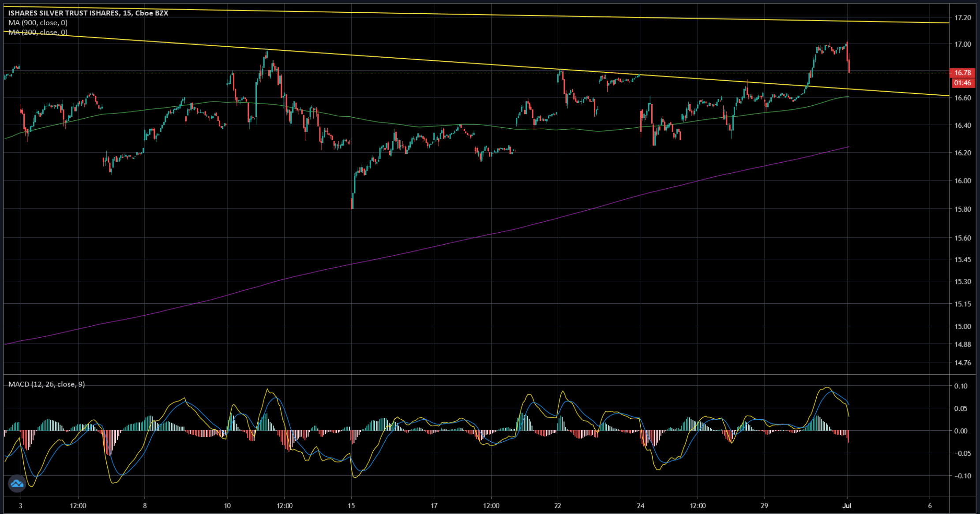Screen dimensions: 980x514
Task: Click the 15.30 price axis label
Action: 962,281
